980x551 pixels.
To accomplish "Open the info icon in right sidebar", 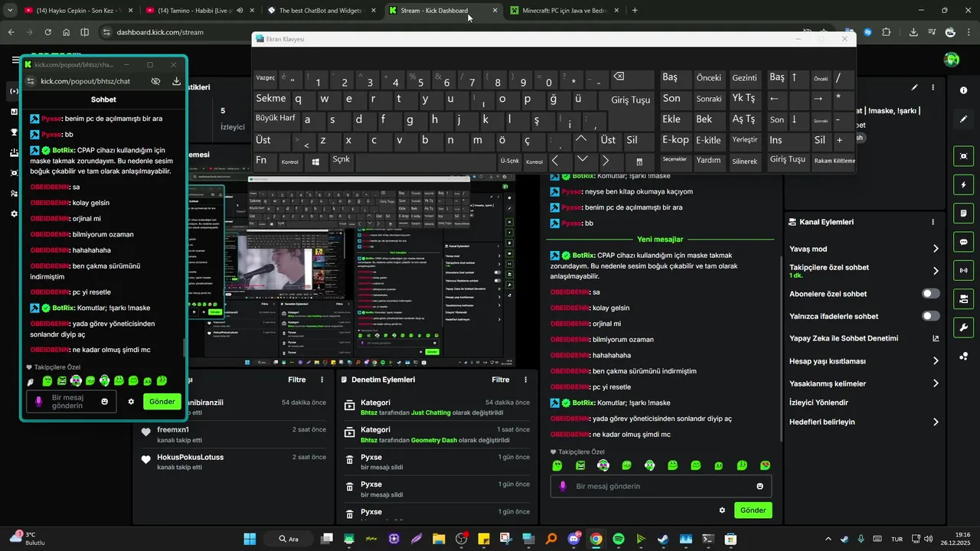I will 963,90.
